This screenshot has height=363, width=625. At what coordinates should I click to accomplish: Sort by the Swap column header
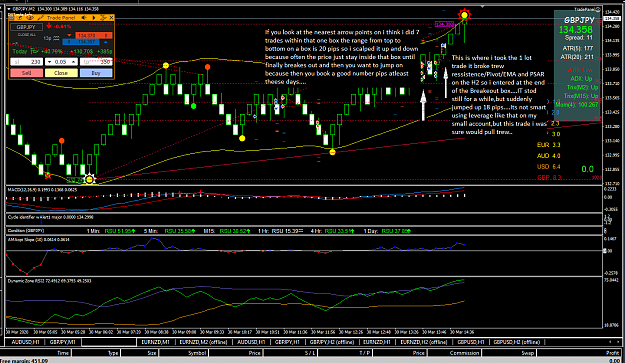[509, 353]
